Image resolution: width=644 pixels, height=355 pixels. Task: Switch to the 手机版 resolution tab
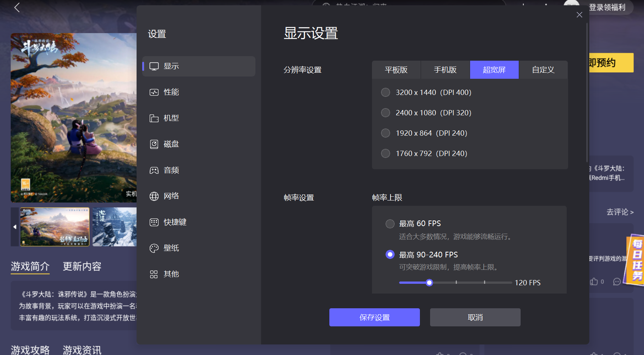coord(445,70)
